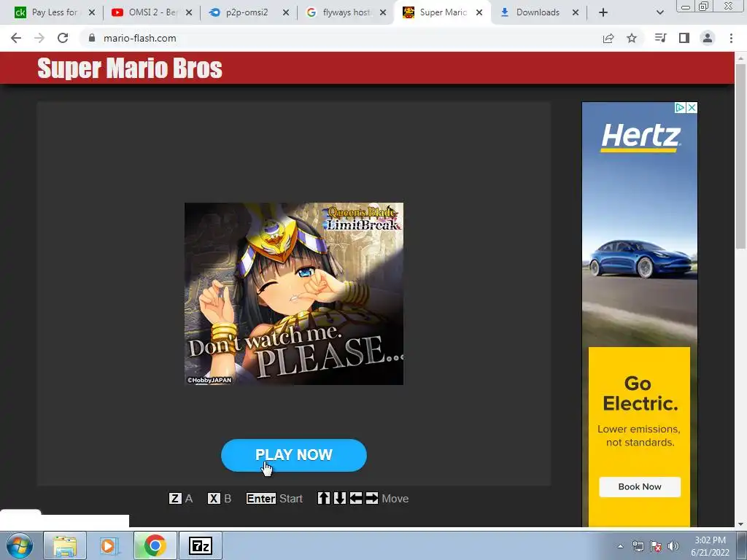Bookmark this page with star icon
747x560 pixels.
tap(632, 38)
